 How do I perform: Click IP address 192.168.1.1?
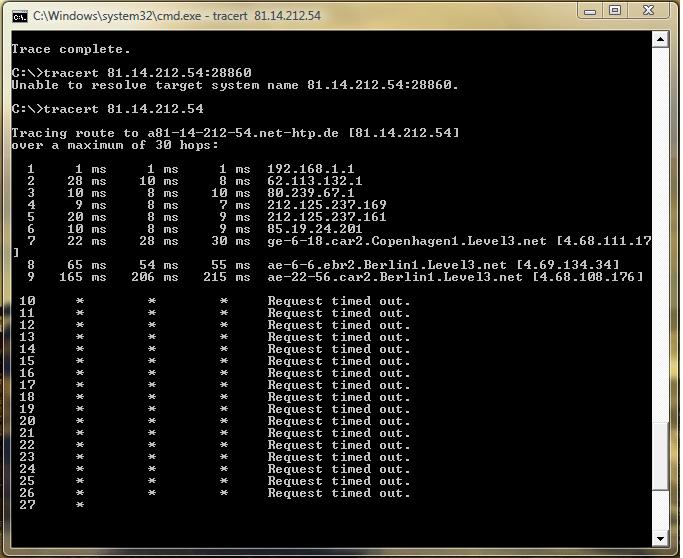click(x=311, y=169)
